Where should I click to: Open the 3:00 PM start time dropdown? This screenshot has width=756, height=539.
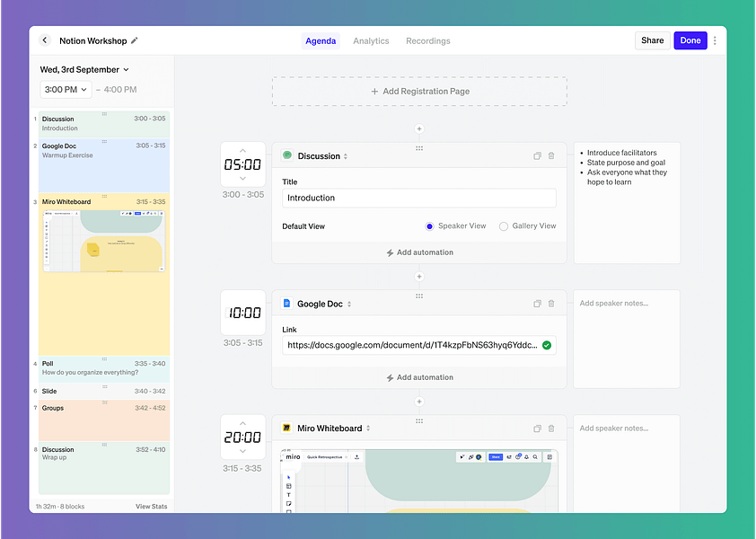(x=66, y=89)
